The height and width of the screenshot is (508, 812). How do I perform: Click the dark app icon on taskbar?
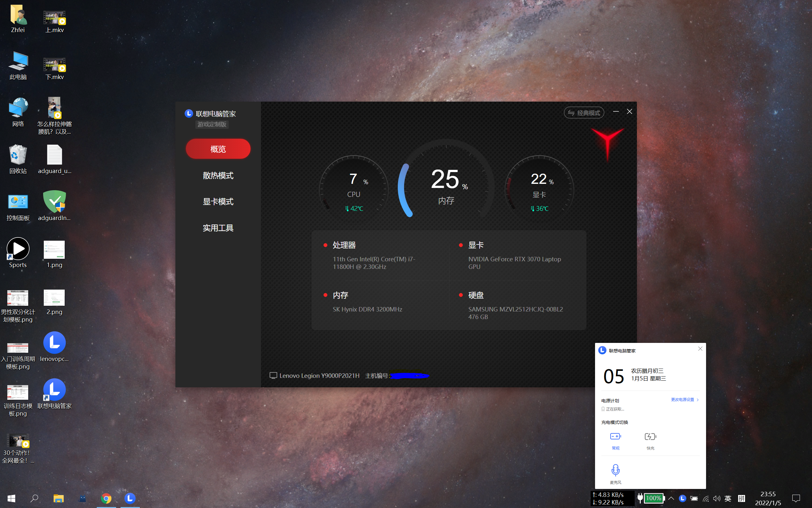(82, 498)
